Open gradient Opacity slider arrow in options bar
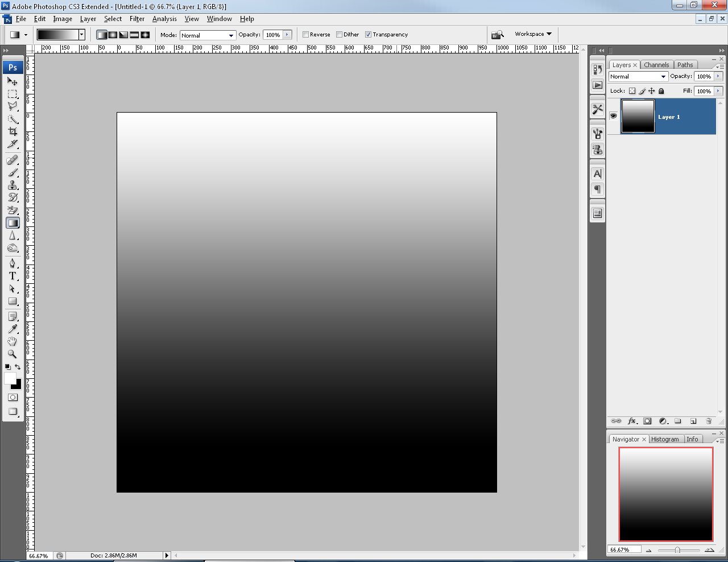This screenshot has height=562, width=728. (x=287, y=35)
